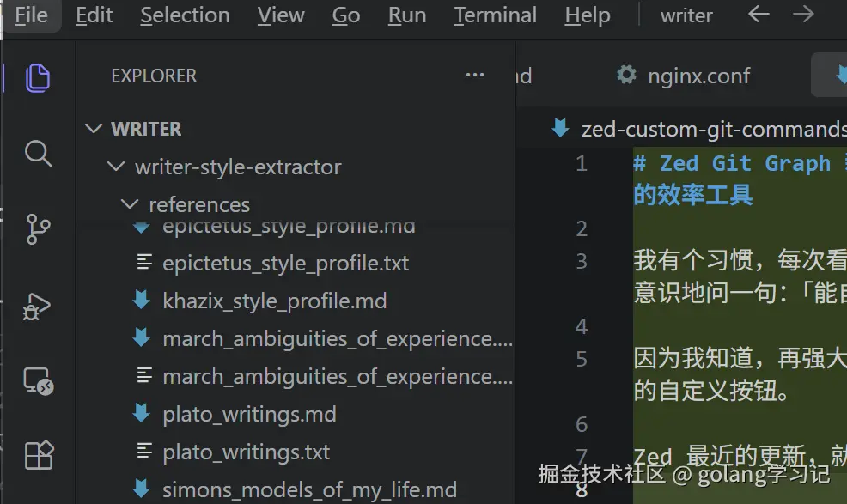Click line number 5 in editor gutter
This screenshot has height=504, width=847.
point(582,359)
